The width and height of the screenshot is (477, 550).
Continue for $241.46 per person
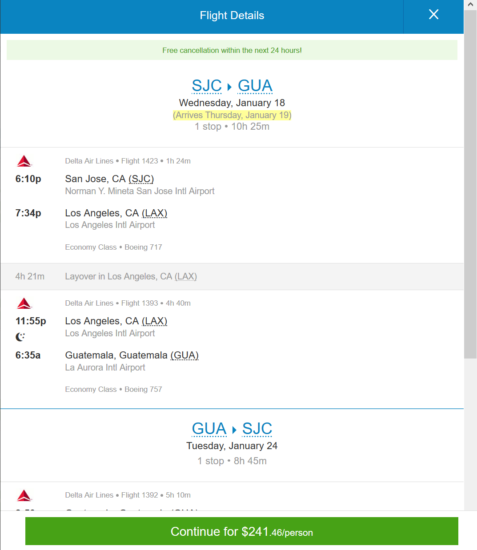point(242,531)
